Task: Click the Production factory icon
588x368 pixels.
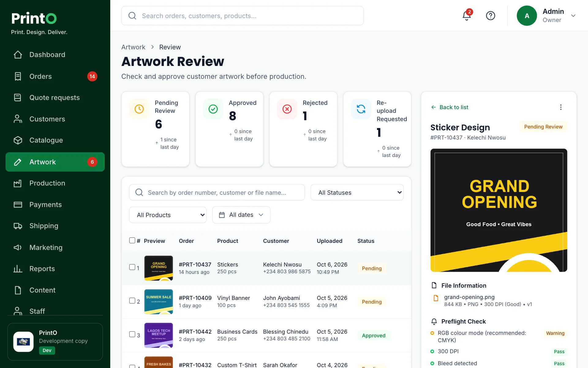Action: tap(18, 183)
